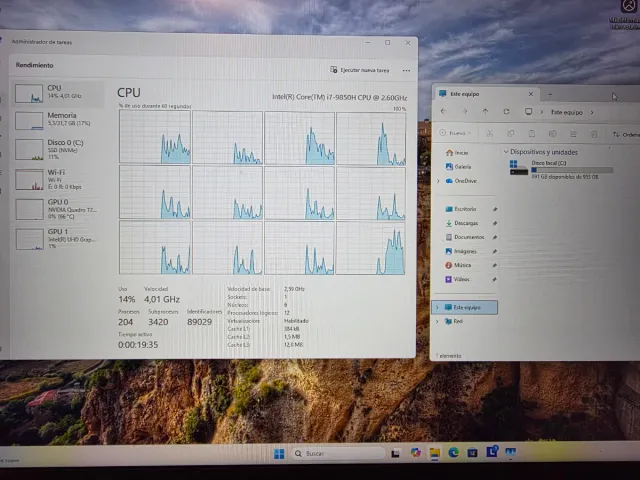Select Wi-Fi in the performance list
The height and width of the screenshot is (480, 640).
pos(58,180)
